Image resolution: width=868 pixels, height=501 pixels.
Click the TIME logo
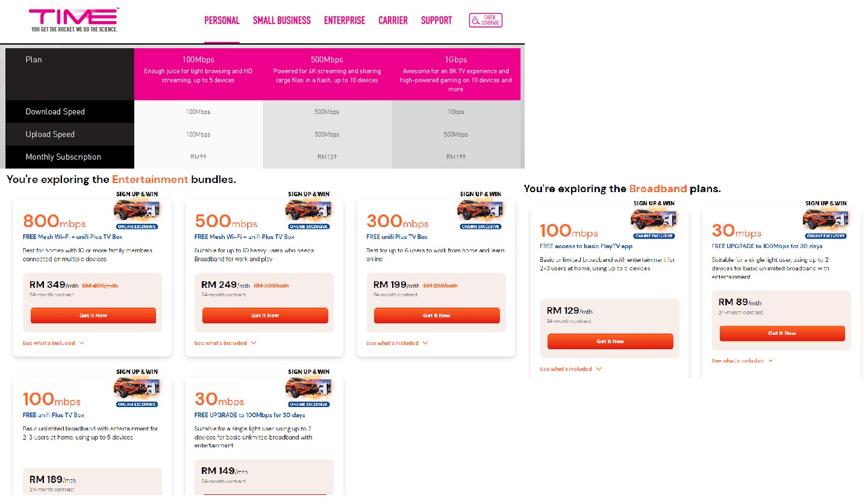(74, 20)
